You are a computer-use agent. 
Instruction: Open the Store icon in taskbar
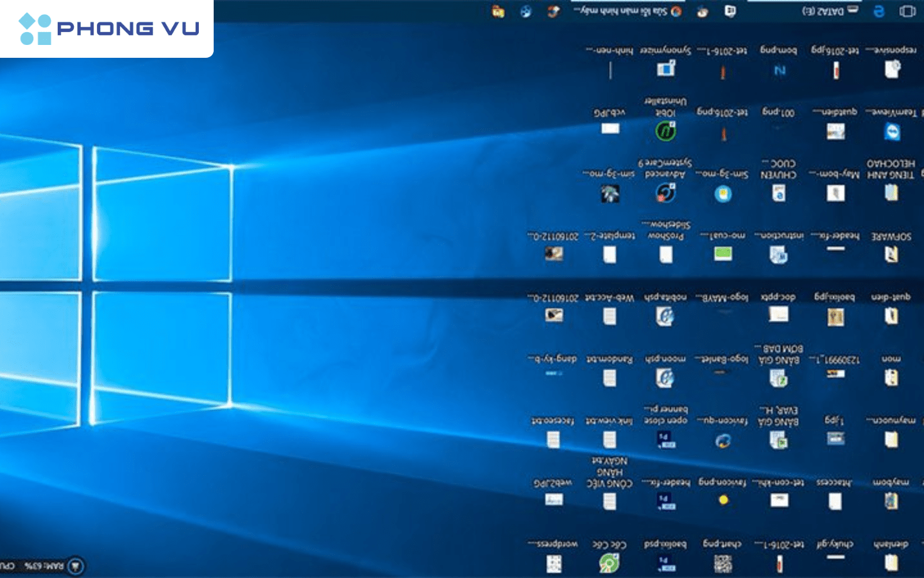click(730, 11)
